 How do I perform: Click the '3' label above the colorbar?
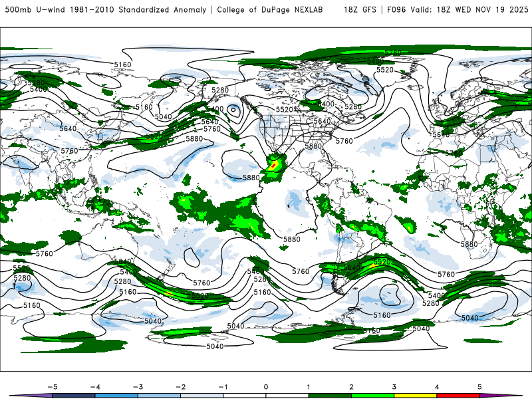(394, 387)
